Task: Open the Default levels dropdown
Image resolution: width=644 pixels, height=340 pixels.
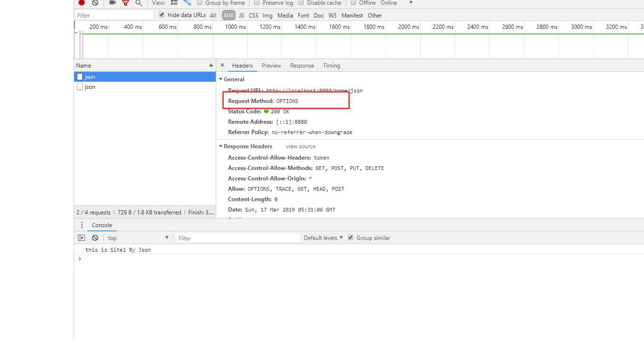Action: [x=323, y=238]
